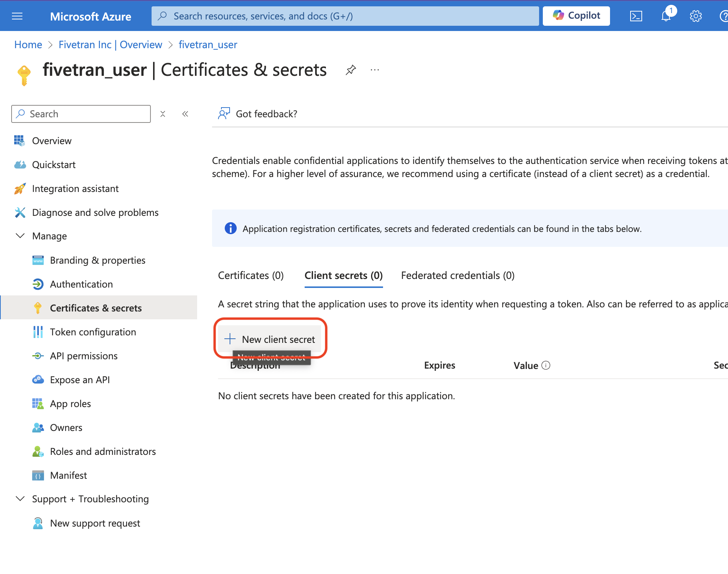Screen dimensions: 728x574
Task: Click the Overview grid icon in sidebar
Action: point(19,141)
